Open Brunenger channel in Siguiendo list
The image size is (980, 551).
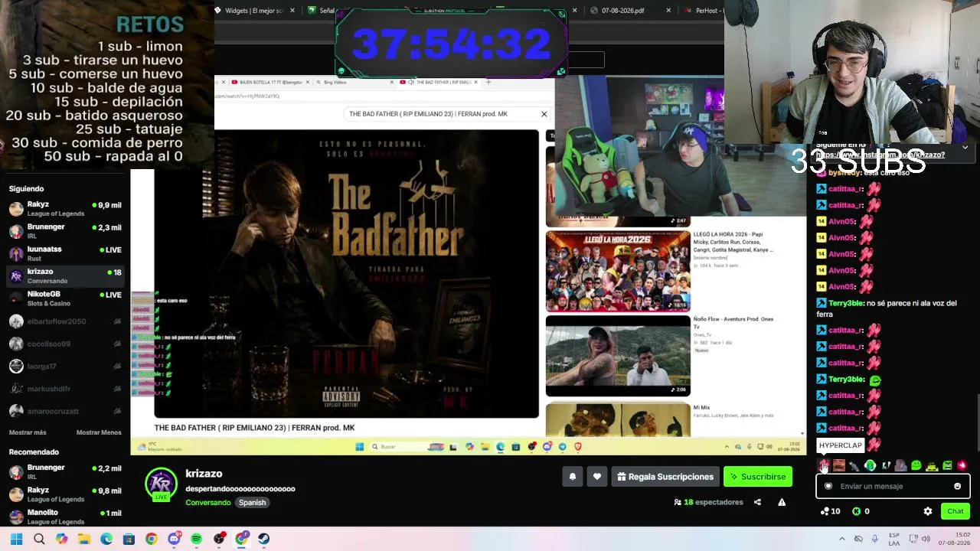(65, 231)
